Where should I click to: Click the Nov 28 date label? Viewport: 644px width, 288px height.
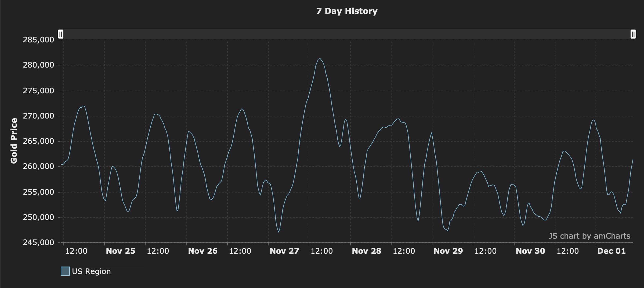pyautogui.click(x=367, y=251)
